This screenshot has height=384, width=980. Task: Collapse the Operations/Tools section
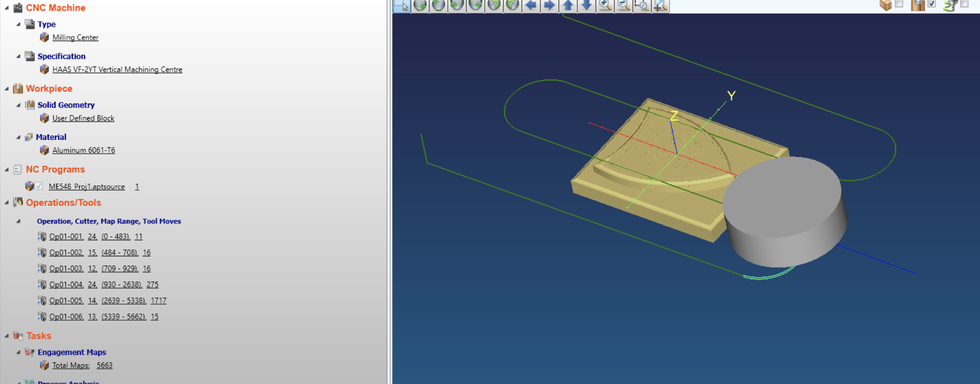(x=7, y=203)
